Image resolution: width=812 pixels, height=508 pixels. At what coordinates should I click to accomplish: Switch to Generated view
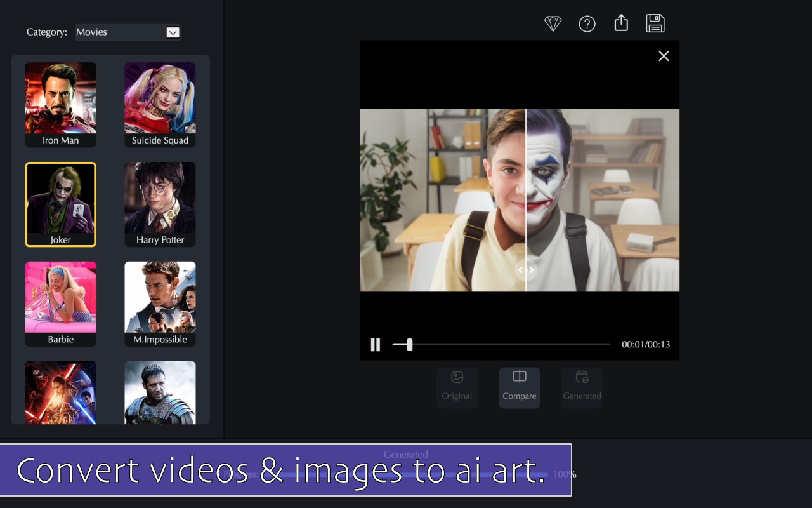(582, 387)
